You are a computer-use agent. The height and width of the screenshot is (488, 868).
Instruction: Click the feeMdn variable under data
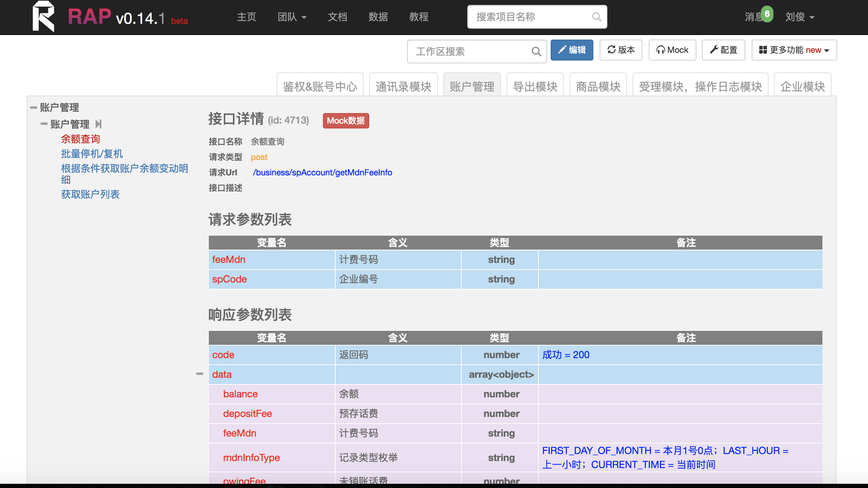click(x=240, y=433)
